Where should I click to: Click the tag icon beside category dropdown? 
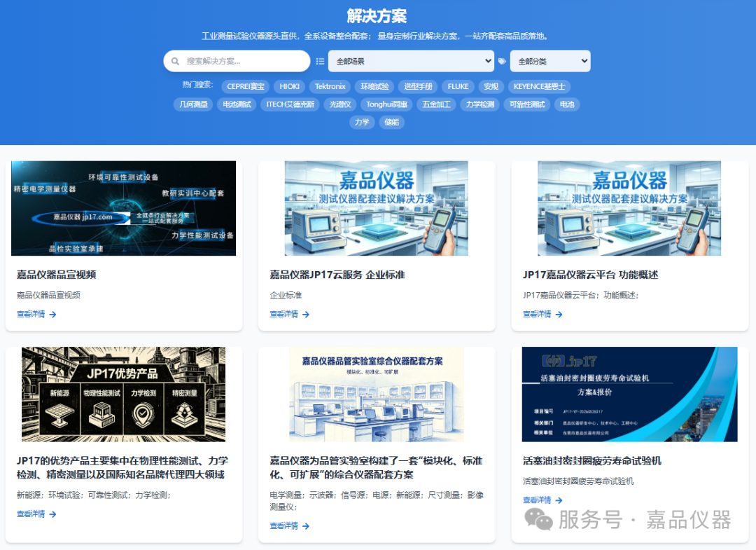click(502, 61)
